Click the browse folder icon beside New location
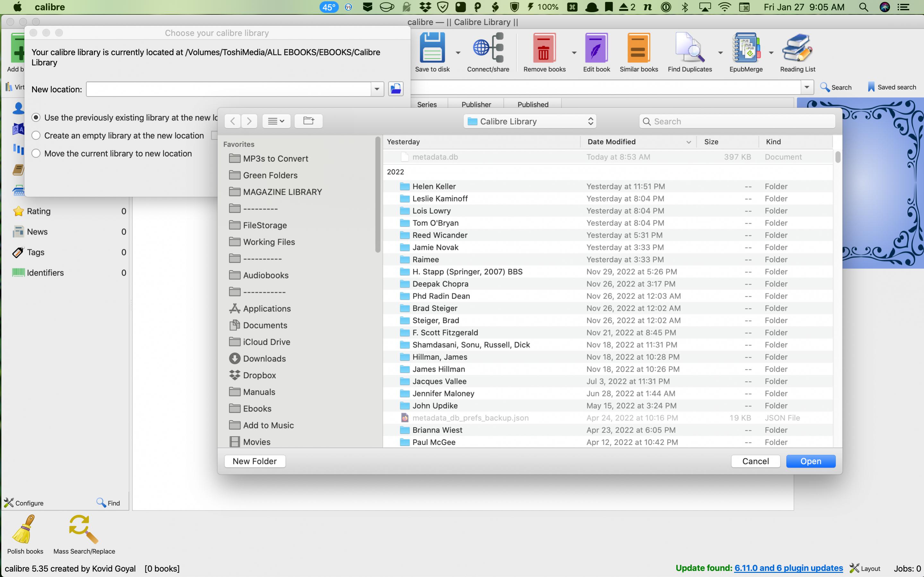Image resolution: width=924 pixels, height=577 pixels. (395, 89)
